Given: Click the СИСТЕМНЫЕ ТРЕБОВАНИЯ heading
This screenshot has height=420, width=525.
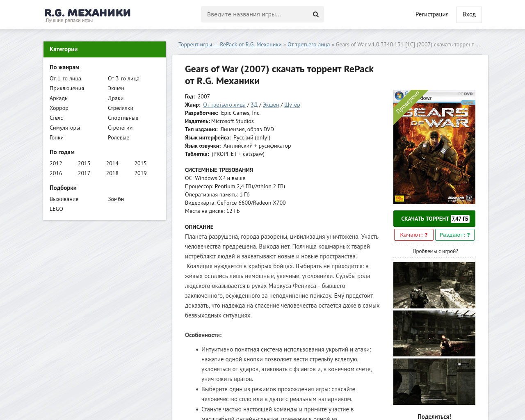Looking at the screenshot, I should (x=219, y=170).
